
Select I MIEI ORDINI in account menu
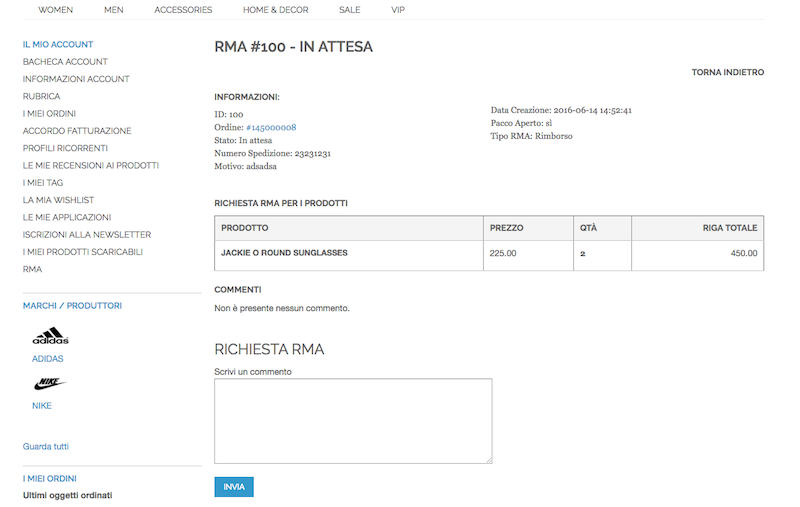click(49, 114)
